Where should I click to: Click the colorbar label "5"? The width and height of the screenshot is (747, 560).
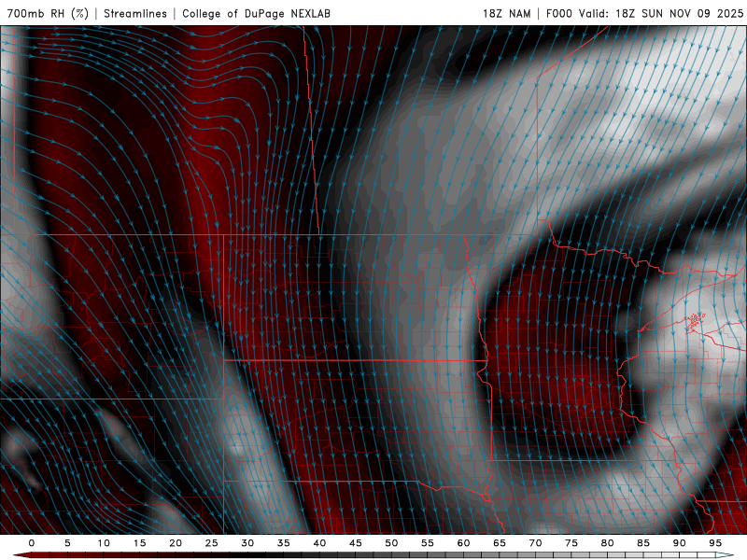67,543
